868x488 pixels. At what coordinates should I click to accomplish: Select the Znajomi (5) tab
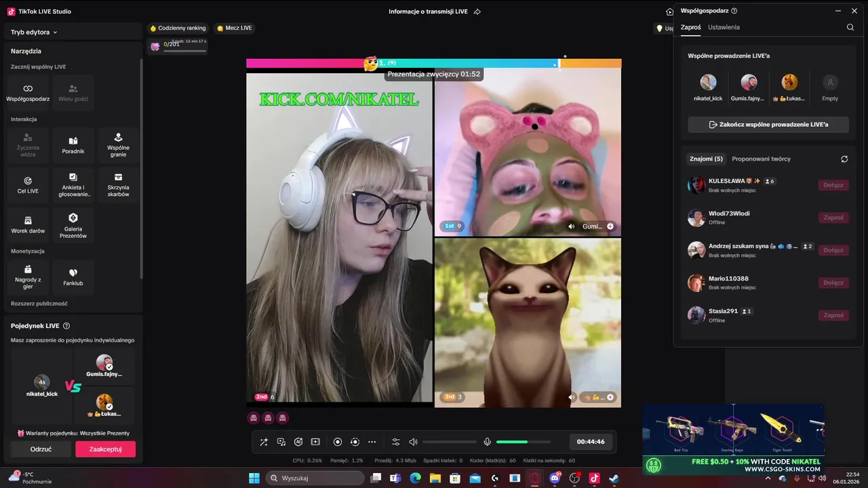[x=706, y=159]
